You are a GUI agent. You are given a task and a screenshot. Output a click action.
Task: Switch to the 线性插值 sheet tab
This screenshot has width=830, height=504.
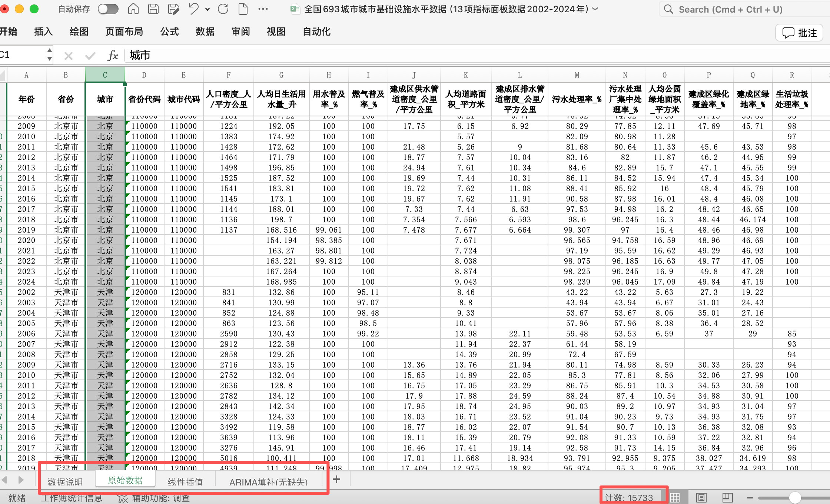pos(185,481)
